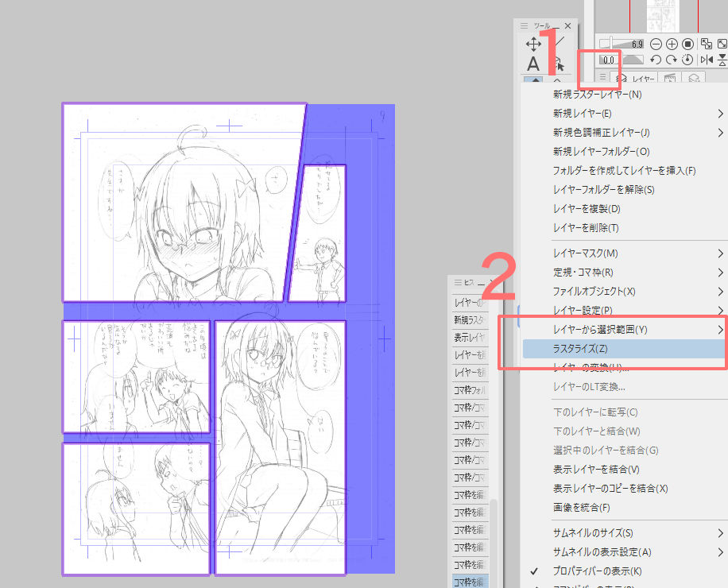Image resolution: width=728 pixels, height=588 pixels.
Task: Select the Object operation tool
Action: click(557, 64)
